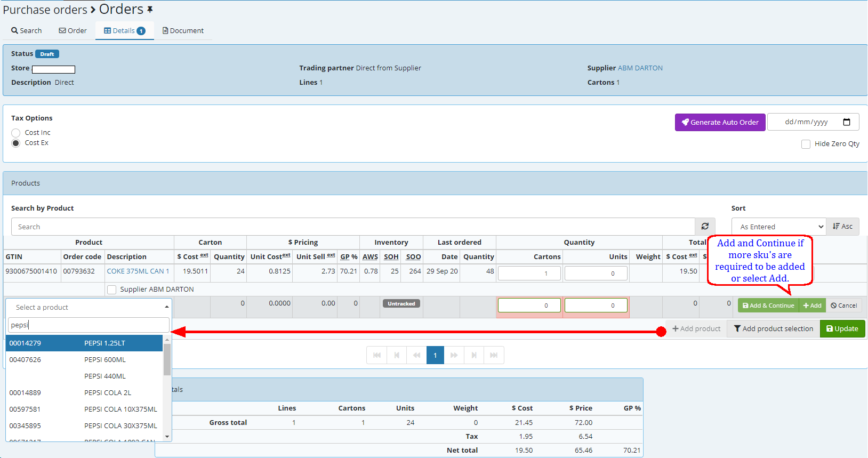Click the +Add button
The height and width of the screenshot is (458, 868).
[x=812, y=306]
